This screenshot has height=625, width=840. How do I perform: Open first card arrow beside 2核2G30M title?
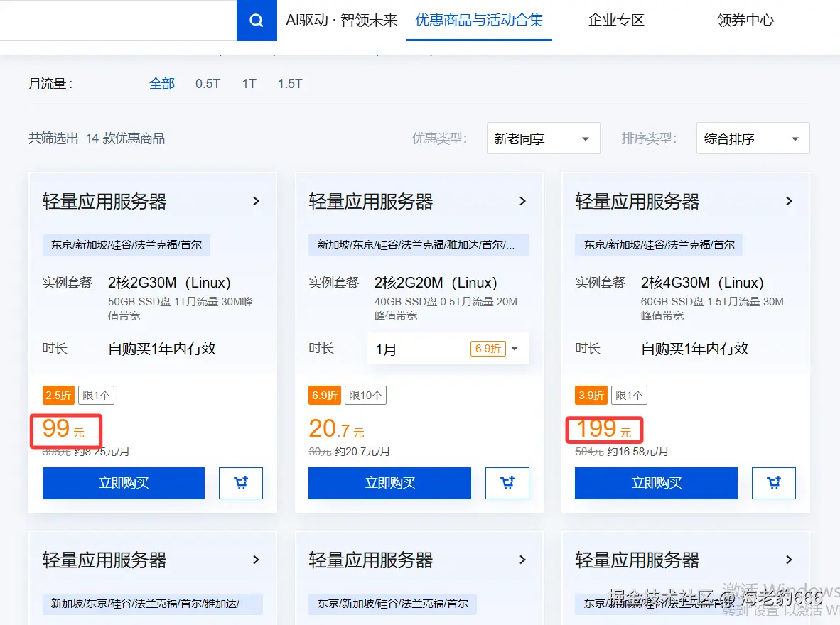(x=256, y=202)
